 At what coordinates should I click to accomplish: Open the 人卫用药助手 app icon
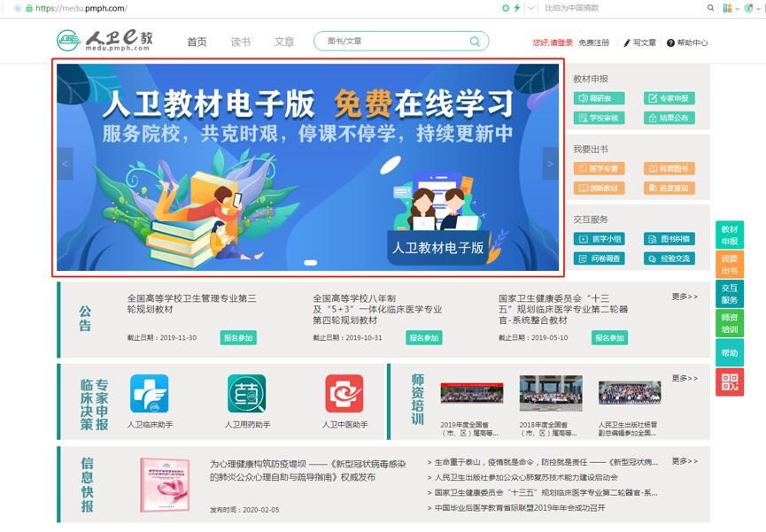pos(246,394)
